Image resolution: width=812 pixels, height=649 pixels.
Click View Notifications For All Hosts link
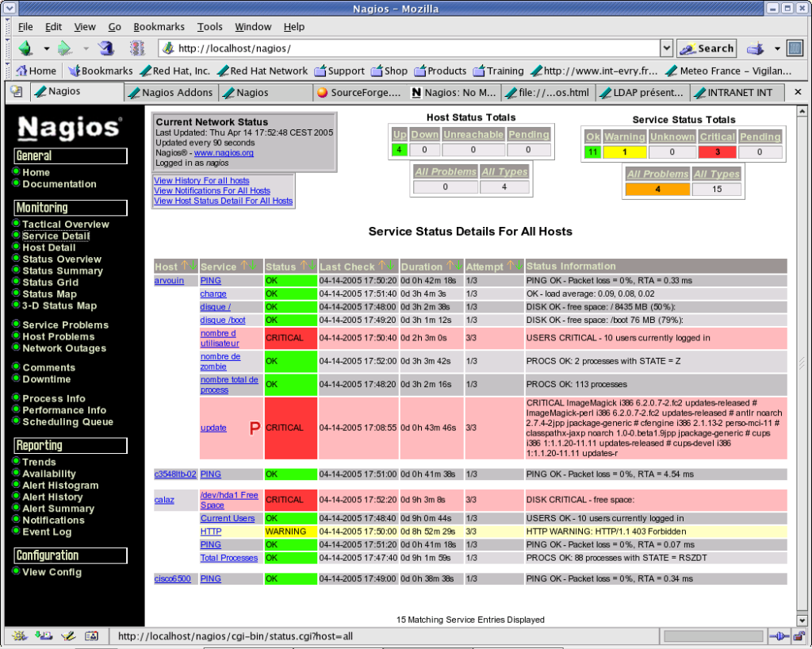tap(212, 191)
